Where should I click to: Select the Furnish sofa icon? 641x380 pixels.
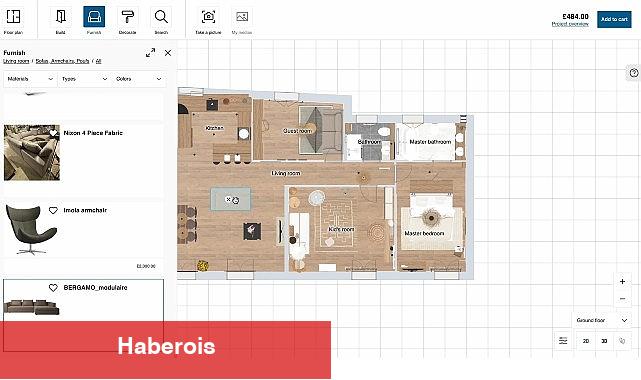tap(94, 17)
